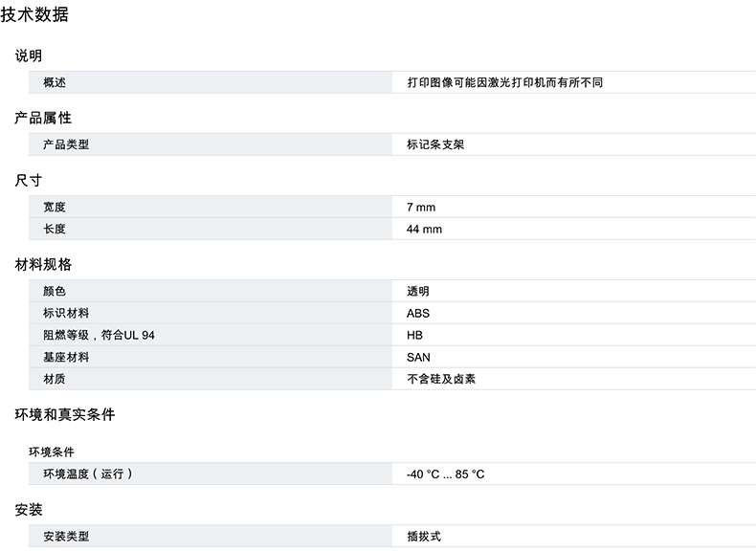756x551 pixels.
Task: Select the 说明 section heading
Action: (29, 55)
